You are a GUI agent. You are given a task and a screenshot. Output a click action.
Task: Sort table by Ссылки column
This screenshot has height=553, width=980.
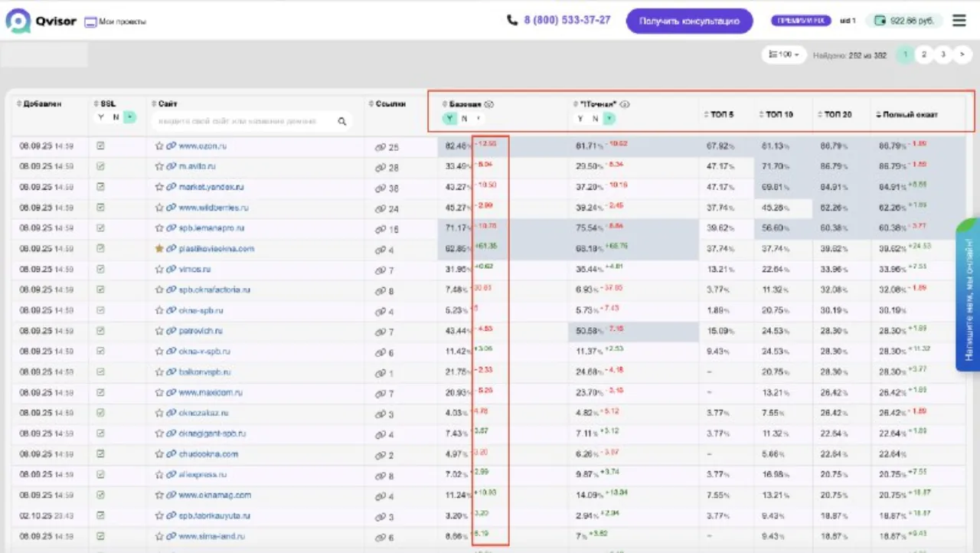click(387, 103)
